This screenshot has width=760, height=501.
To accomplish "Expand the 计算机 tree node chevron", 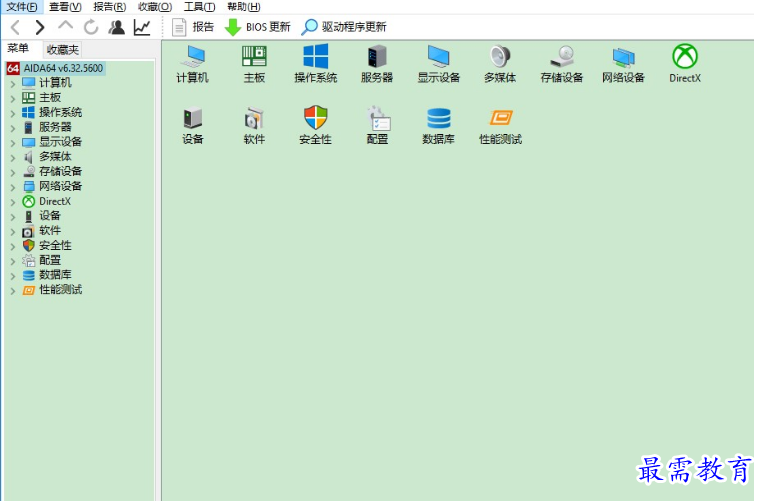I will pyautogui.click(x=13, y=84).
